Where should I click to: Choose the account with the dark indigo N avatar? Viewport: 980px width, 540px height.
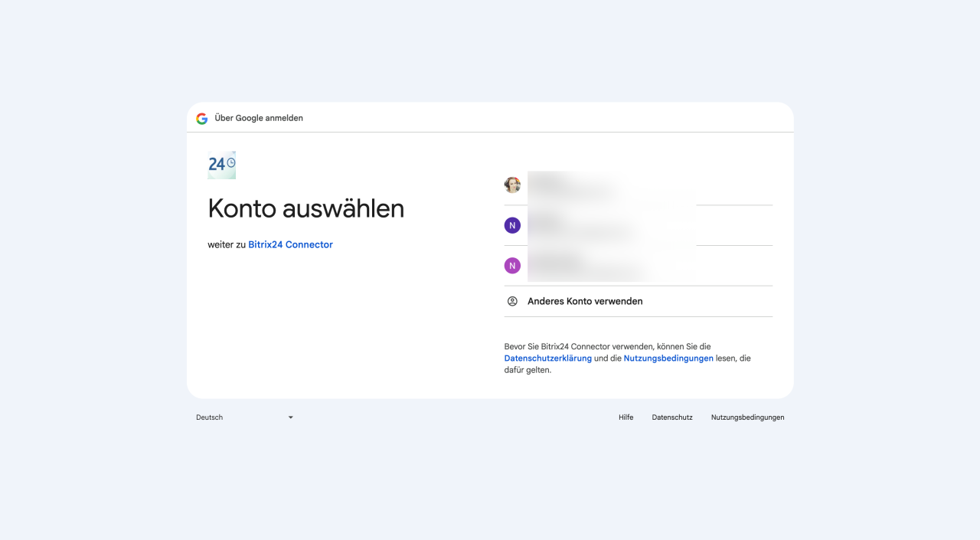pos(638,225)
